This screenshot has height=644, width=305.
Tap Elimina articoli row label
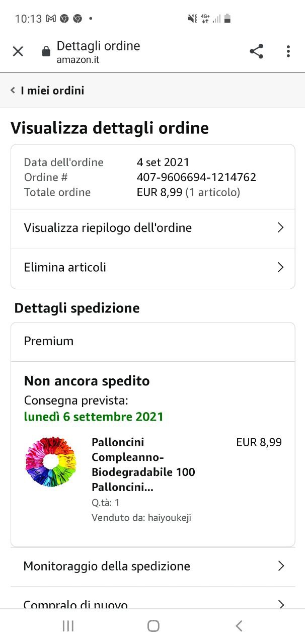pos(65,267)
